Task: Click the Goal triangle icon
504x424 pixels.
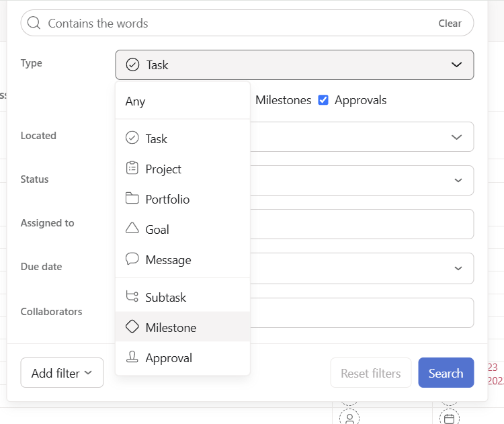Action: [x=132, y=229]
